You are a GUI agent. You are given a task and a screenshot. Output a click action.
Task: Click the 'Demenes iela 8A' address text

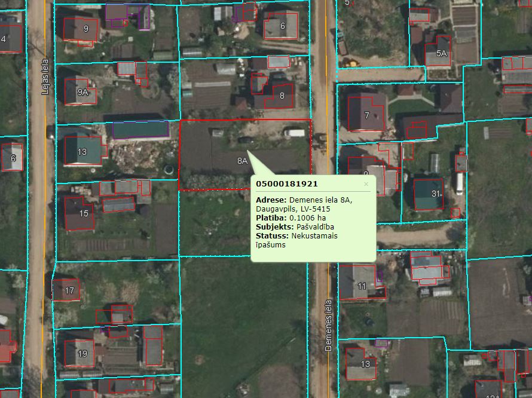pyautogui.click(x=320, y=200)
